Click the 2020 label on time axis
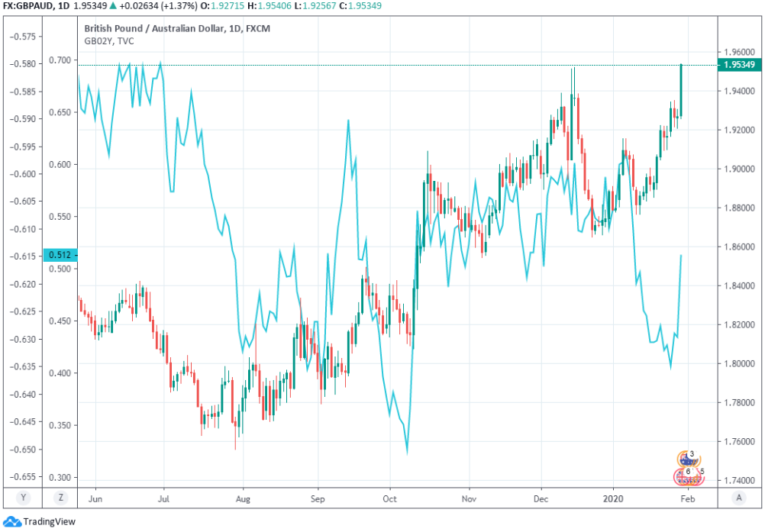 [x=613, y=499]
